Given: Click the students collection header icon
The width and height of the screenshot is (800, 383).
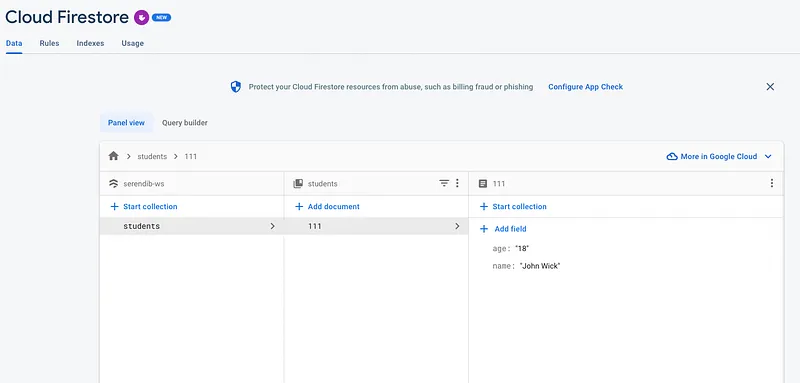Looking at the screenshot, I should pyautogui.click(x=298, y=184).
